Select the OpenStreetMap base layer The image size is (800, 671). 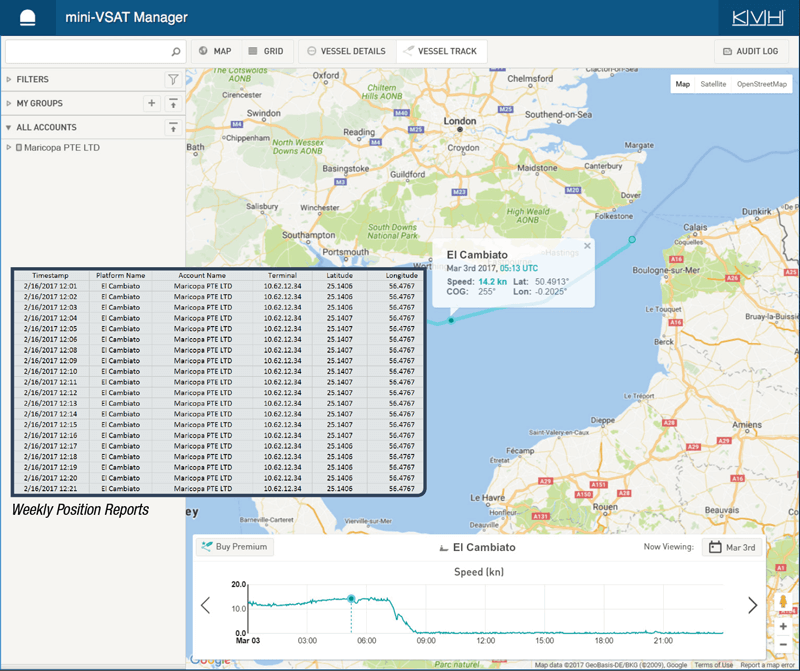[x=762, y=84]
